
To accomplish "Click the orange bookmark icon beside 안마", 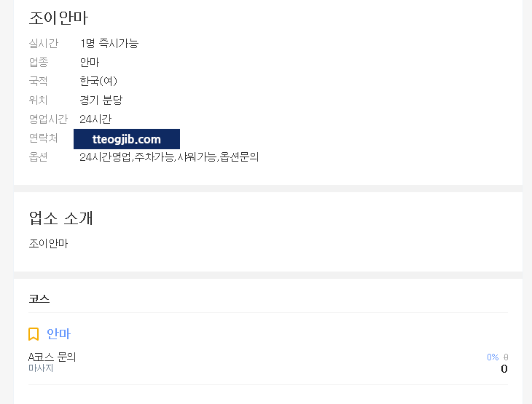I will coord(34,334).
